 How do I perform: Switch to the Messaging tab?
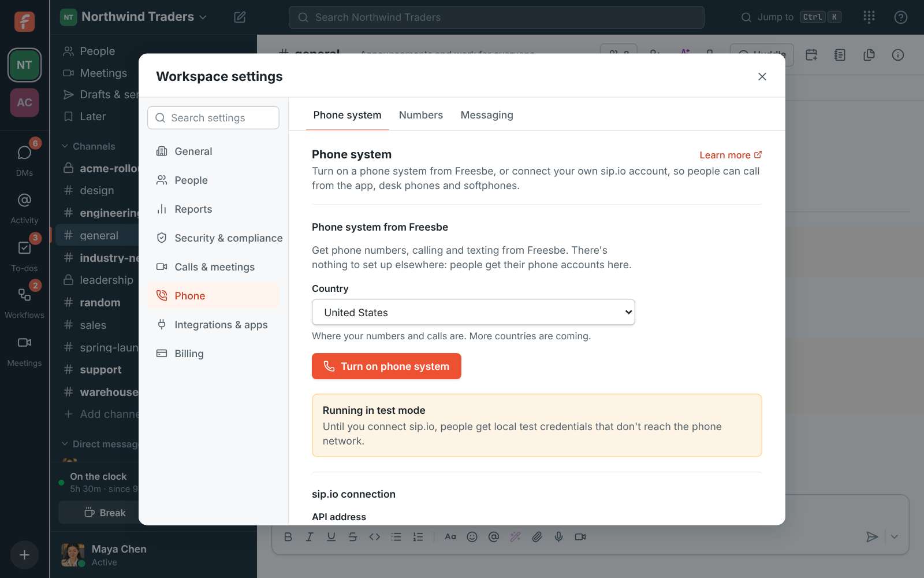tap(487, 115)
